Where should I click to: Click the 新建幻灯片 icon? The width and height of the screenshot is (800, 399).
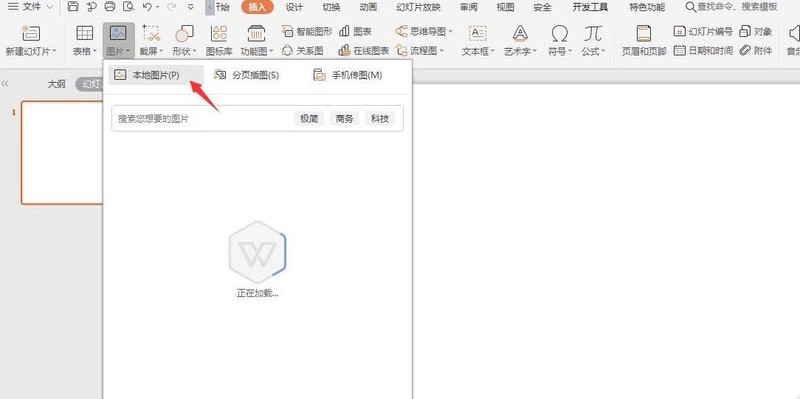point(31,34)
